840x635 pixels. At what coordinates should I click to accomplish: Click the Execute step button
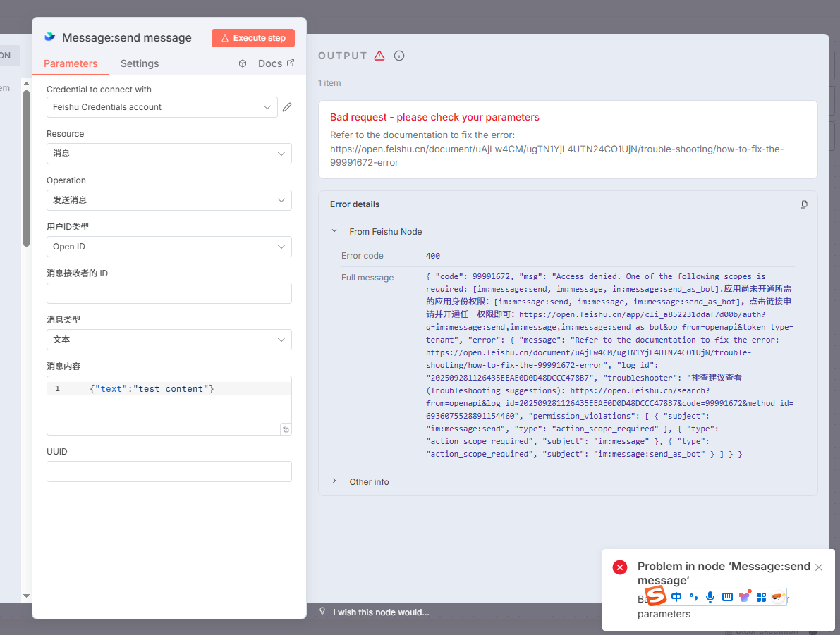(252, 38)
